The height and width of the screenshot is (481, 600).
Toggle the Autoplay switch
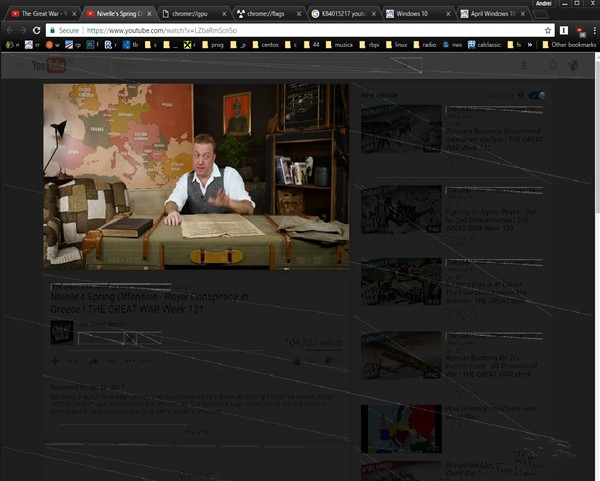tap(537, 96)
